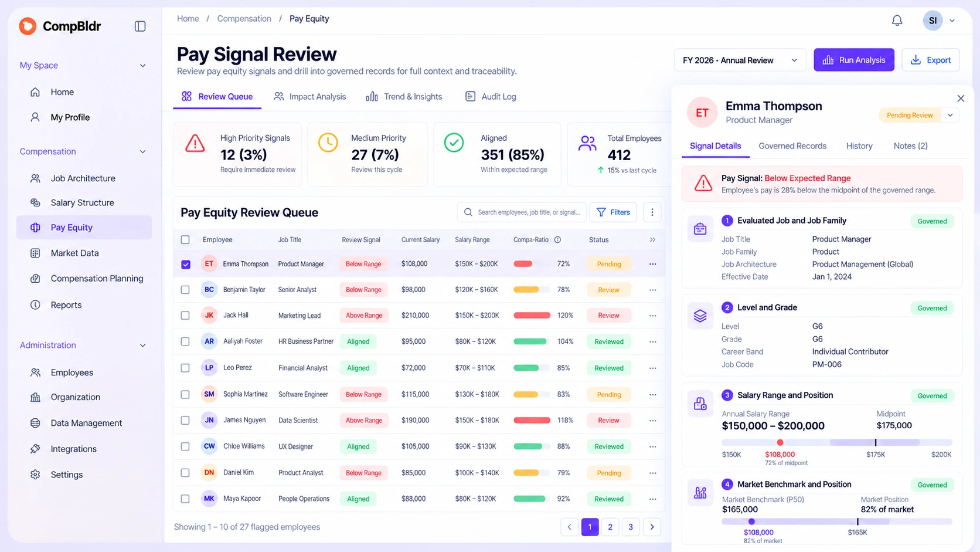Viewport: 980px width, 552px height.
Task: Click the CompBldr logo icon
Action: 28,26
